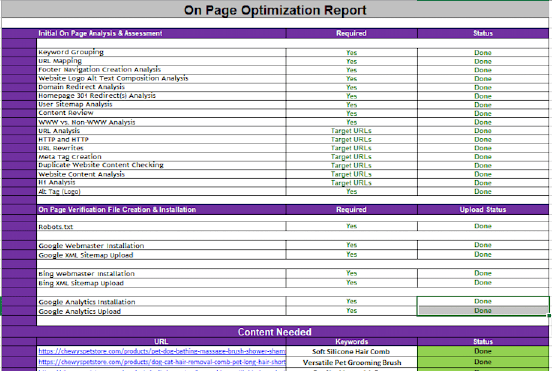Screen dimensions: 552x371
Task: Select the 'Domain Redirect Analysis' cell
Action: tap(162, 87)
